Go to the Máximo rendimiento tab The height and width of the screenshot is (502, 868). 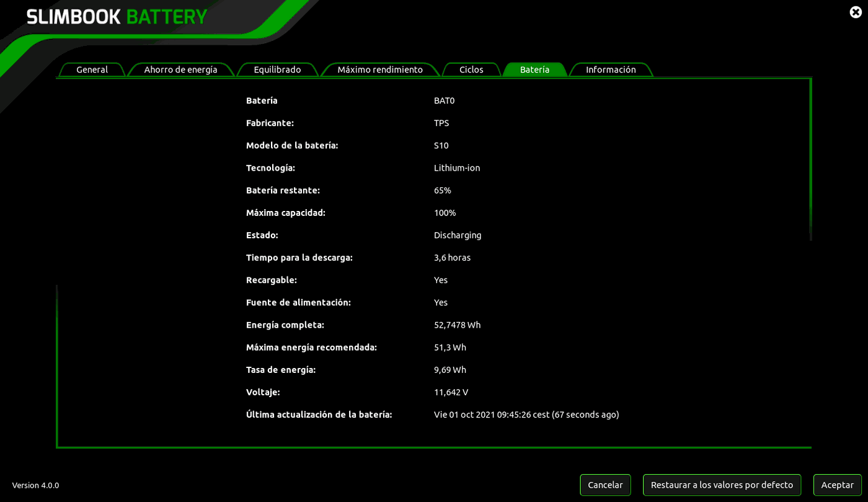coord(380,69)
